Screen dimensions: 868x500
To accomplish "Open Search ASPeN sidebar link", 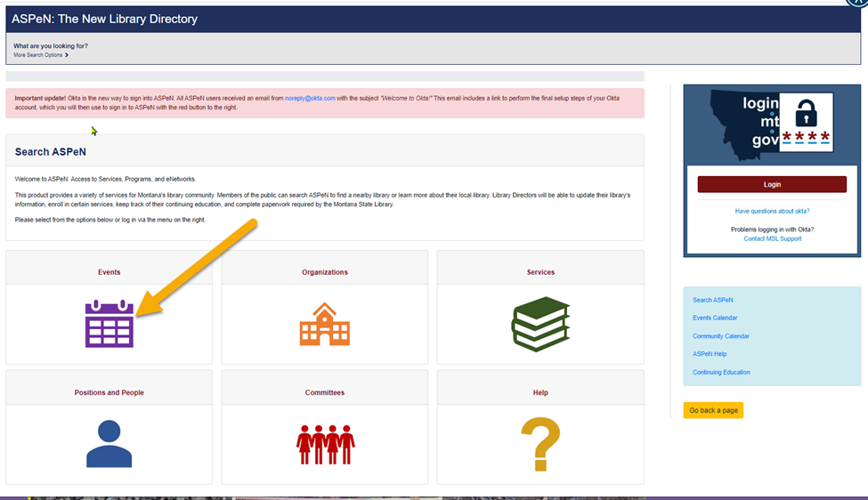I will pyautogui.click(x=712, y=300).
